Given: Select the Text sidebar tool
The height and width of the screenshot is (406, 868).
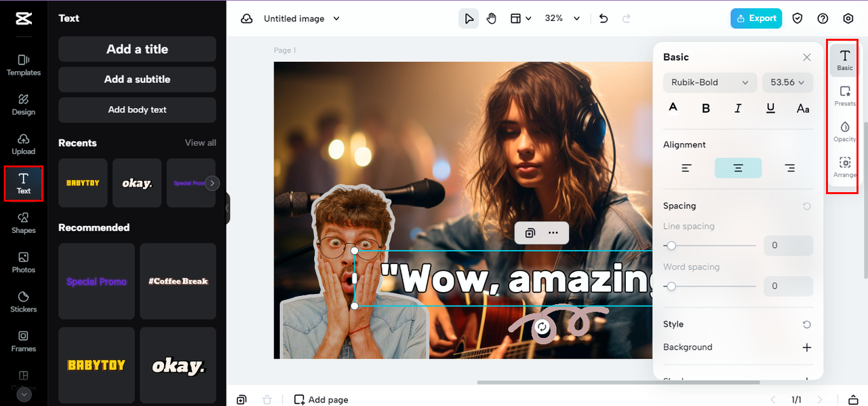Looking at the screenshot, I should pyautogui.click(x=24, y=183).
